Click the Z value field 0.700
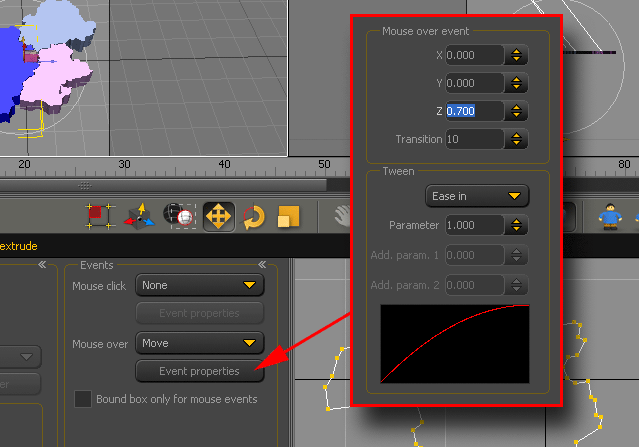Screen dimensions: 639x447 pos(474,111)
